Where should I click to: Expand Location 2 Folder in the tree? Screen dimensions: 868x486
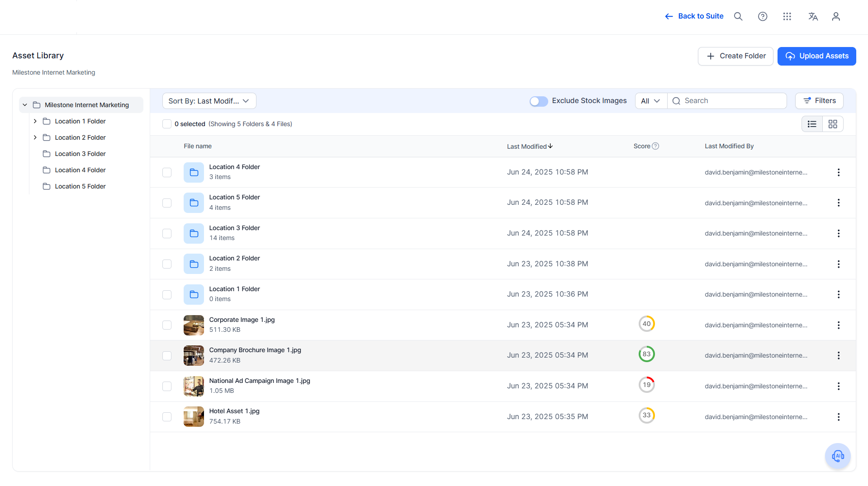coord(35,137)
